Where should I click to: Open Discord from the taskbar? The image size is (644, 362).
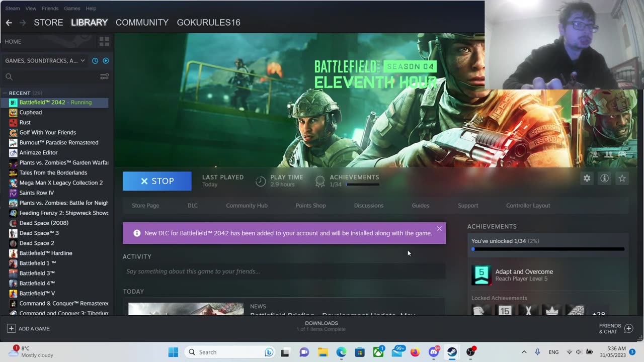point(434,352)
